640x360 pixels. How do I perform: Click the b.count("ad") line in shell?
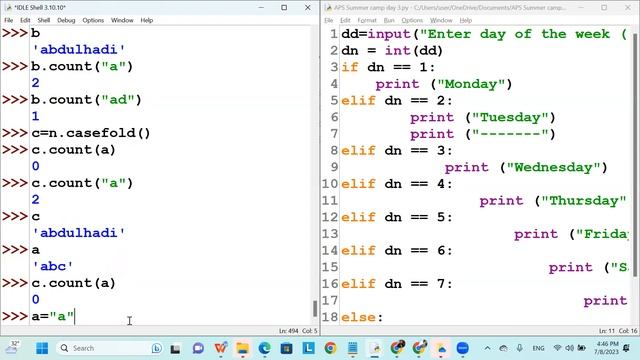tap(86, 100)
